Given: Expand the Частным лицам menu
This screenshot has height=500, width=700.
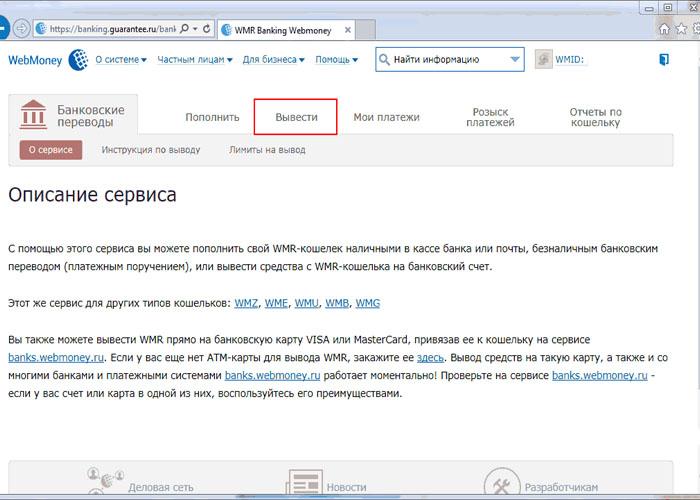Looking at the screenshot, I should point(195,59).
